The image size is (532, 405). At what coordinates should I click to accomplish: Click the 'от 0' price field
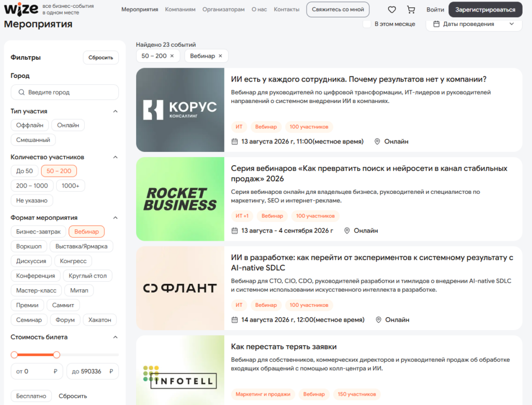point(37,371)
